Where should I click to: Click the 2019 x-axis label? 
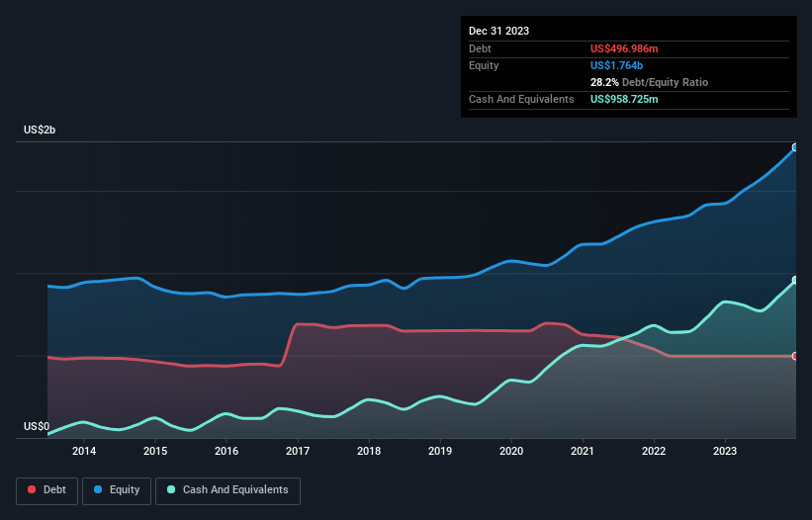coord(440,451)
